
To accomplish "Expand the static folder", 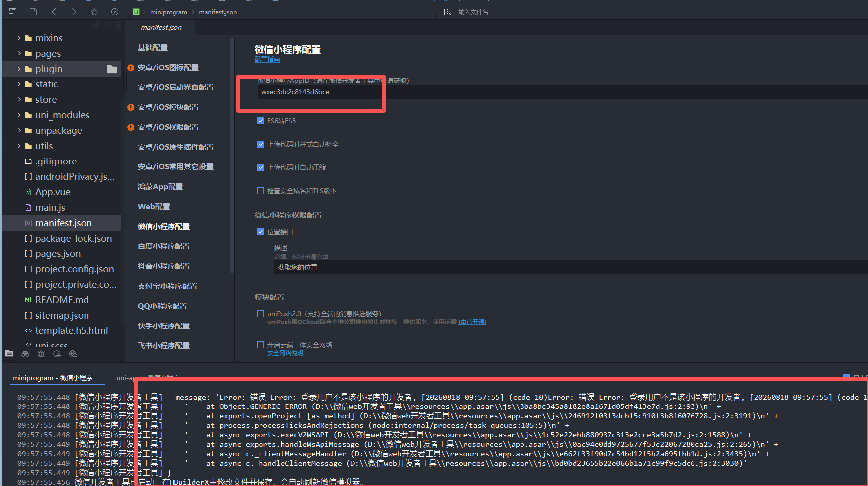I will [x=19, y=84].
